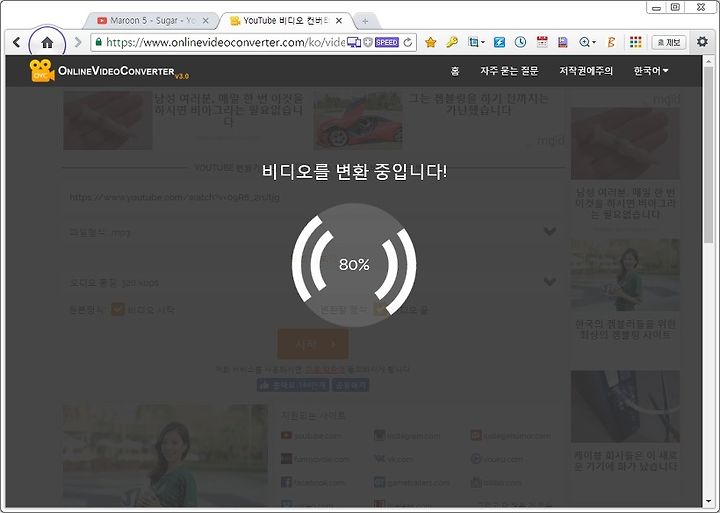Image resolution: width=720 pixels, height=513 pixels.
Task: Click the gray shield icon in address bar
Action: (368, 42)
